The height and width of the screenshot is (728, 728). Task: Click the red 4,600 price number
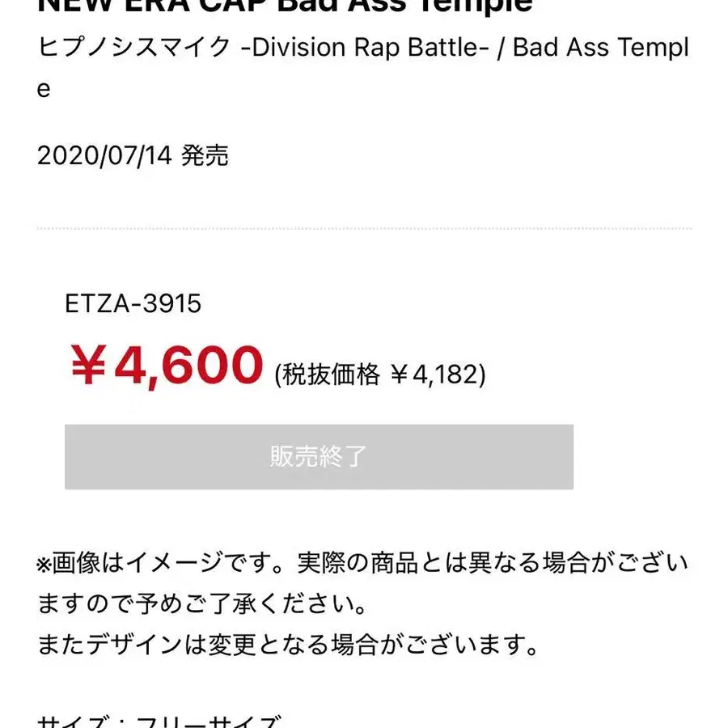189,366
